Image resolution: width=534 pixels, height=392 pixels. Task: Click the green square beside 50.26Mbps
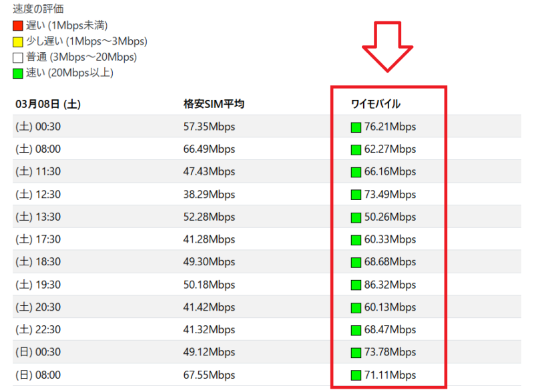(x=356, y=217)
